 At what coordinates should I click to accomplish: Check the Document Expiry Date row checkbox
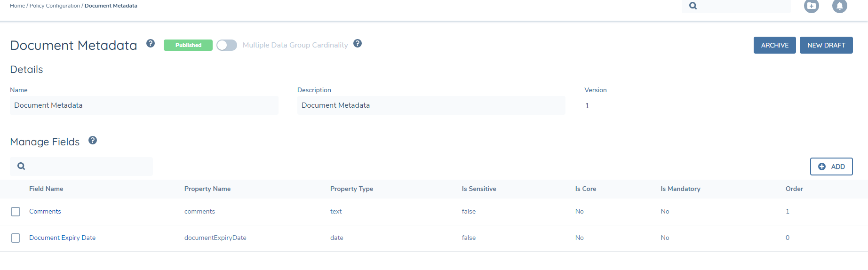[x=16, y=238]
